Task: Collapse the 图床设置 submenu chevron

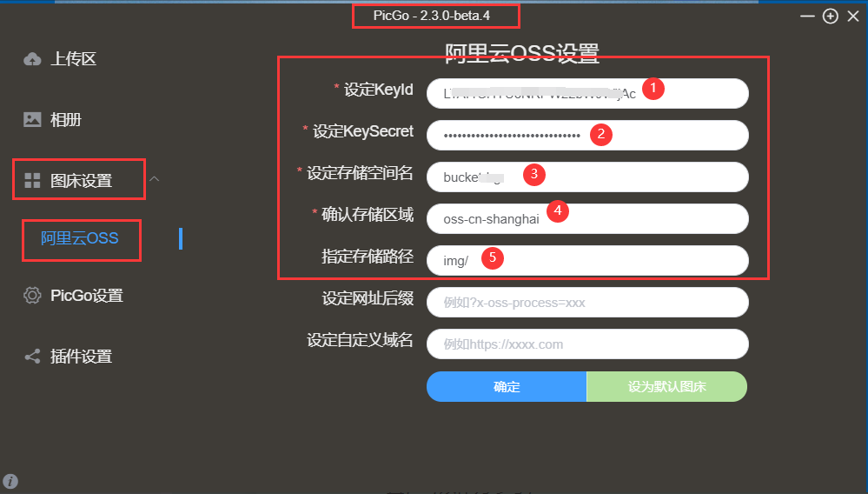Action: point(155,179)
